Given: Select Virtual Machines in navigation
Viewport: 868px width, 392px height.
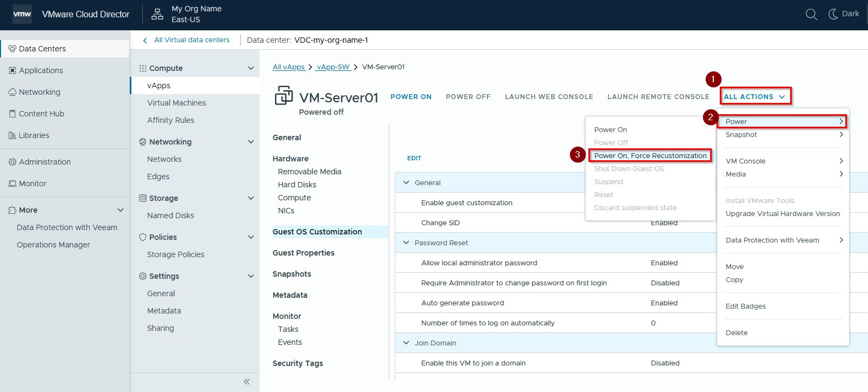Looking at the screenshot, I should [176, 103].
